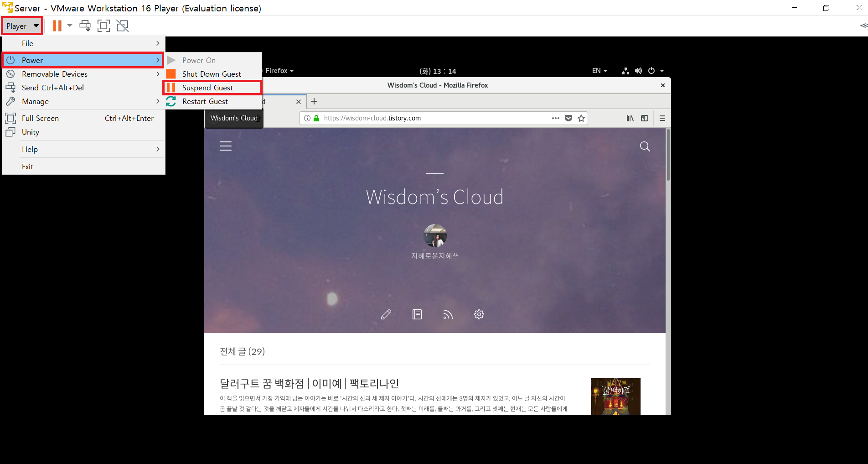Open the Power submenu

pyautogui.click(x=83, y=60)
